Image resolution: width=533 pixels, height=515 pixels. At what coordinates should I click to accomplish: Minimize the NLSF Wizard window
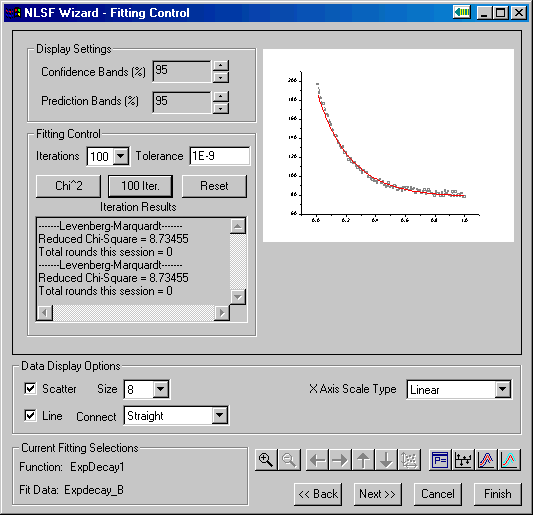pyautogui.click(x=484, y=13)
